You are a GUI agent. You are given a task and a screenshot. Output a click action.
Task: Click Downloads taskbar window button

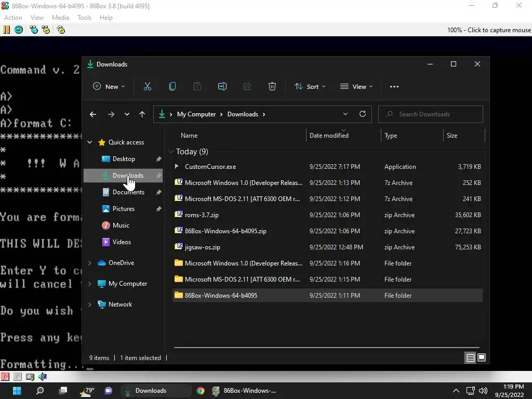click(156, 391)
